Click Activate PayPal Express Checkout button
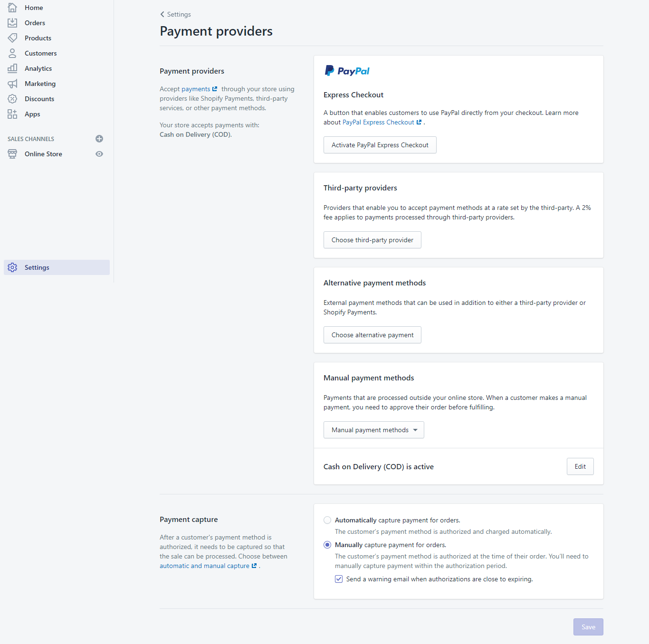This screenshot has width=649, height=644. click(380, 145)
